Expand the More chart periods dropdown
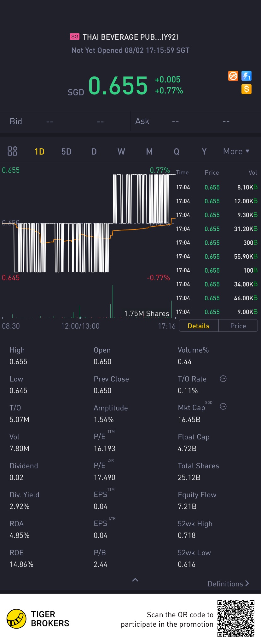 pyautogui.click(x=236, y=151)
